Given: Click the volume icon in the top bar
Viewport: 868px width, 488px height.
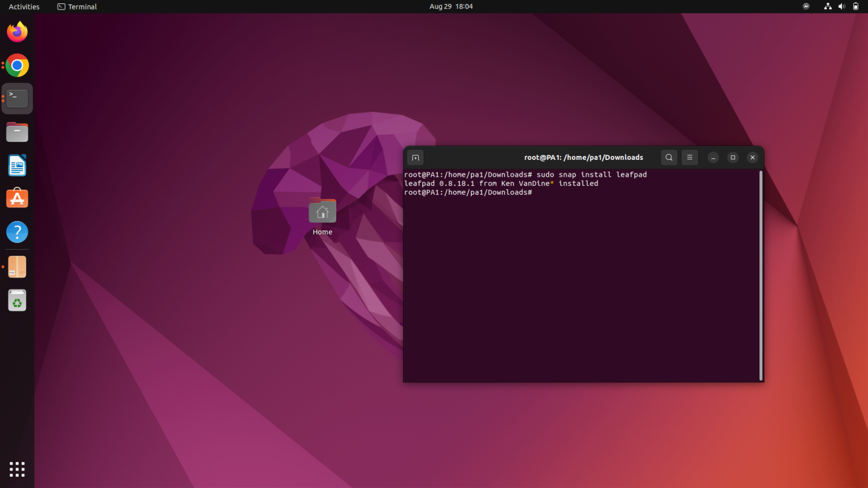Looking at the screenshot, I should pyautogui.click(x=841, y=6).
